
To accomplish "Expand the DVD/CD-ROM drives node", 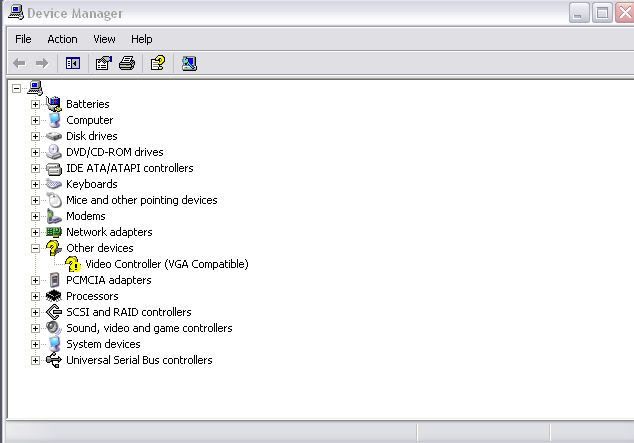I will 35,152.
